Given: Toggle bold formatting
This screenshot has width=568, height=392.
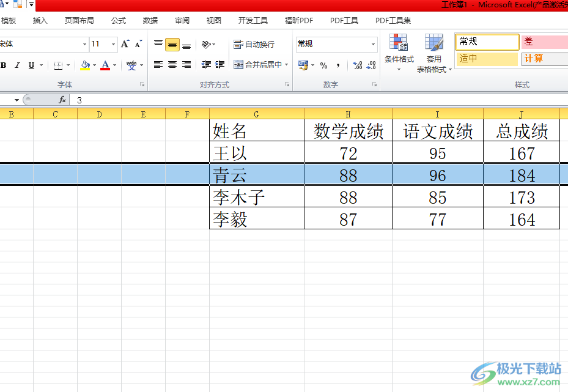Looking at the screenshot, I should tap(3, 65).
